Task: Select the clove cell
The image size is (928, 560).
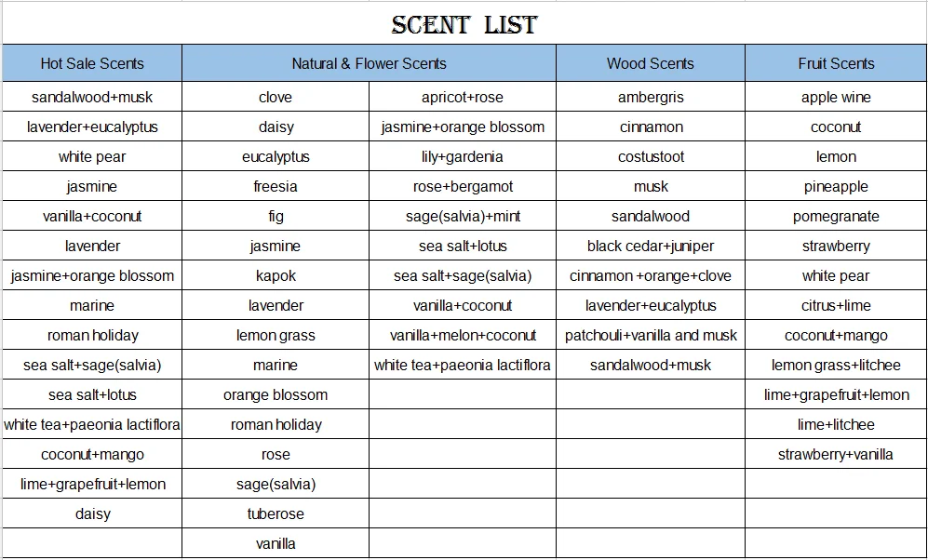Action: [x=276, y=97]
